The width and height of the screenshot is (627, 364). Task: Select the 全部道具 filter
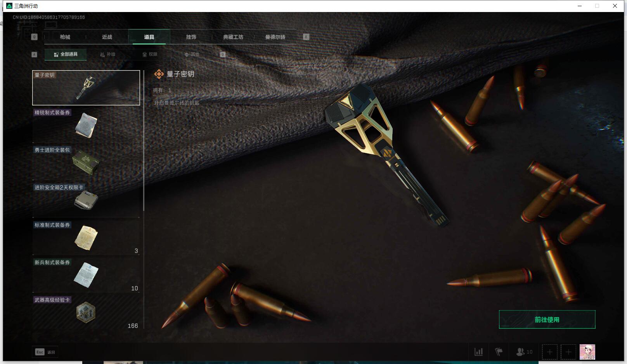66,54
